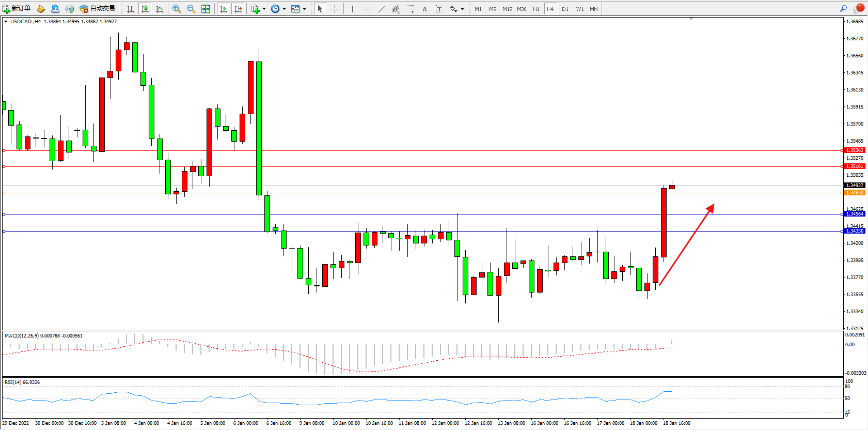
Task: Expand the chart templates dropdown
Action: point(304,9)
